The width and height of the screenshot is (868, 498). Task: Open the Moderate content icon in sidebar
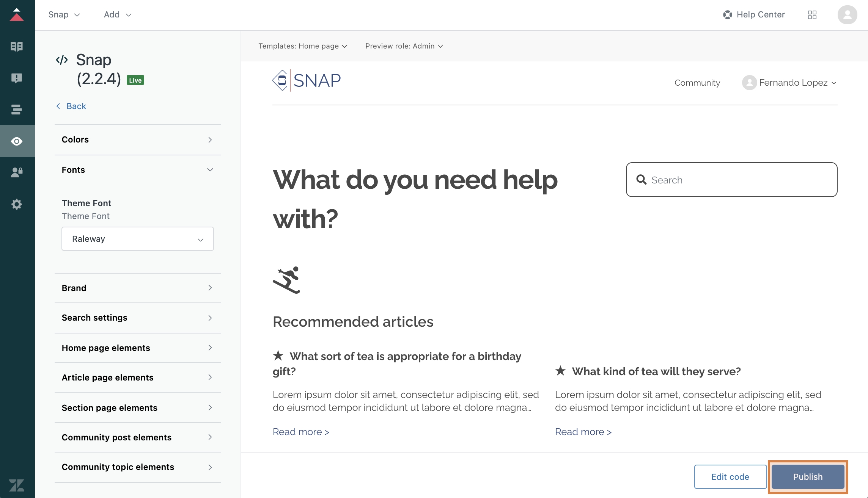[x=17, y=78]
